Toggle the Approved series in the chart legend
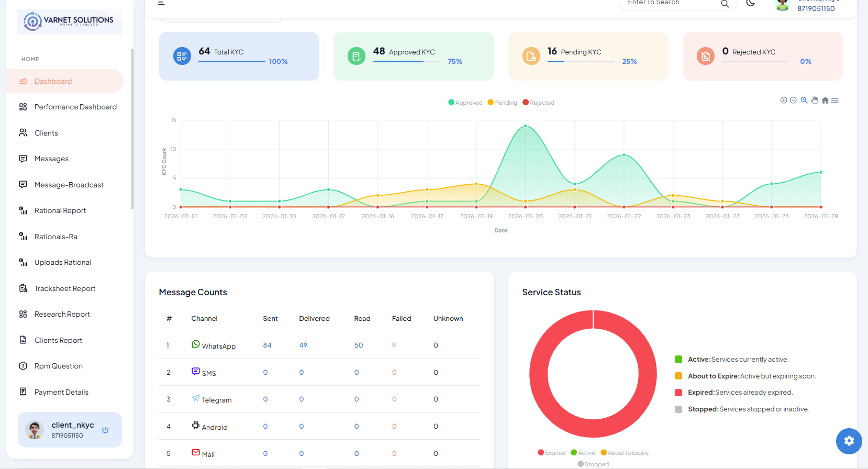The image size is (868, 469). (465, 103)
